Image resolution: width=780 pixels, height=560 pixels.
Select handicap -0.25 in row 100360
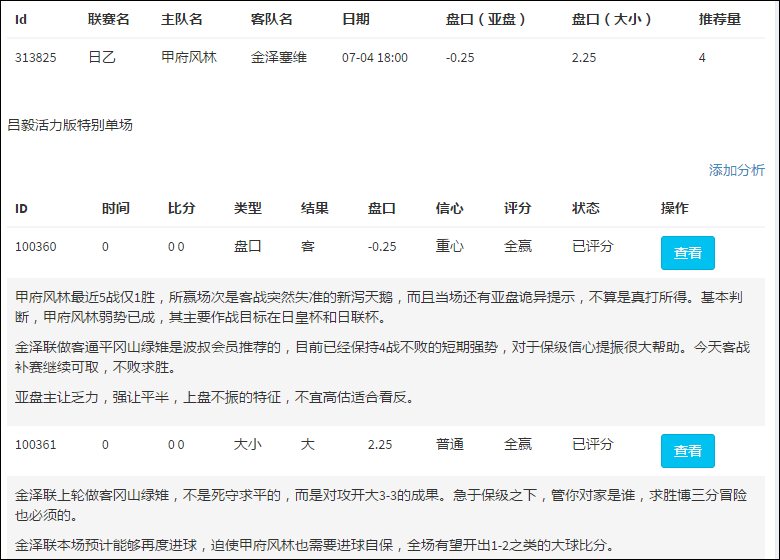(x=382, y=247)
